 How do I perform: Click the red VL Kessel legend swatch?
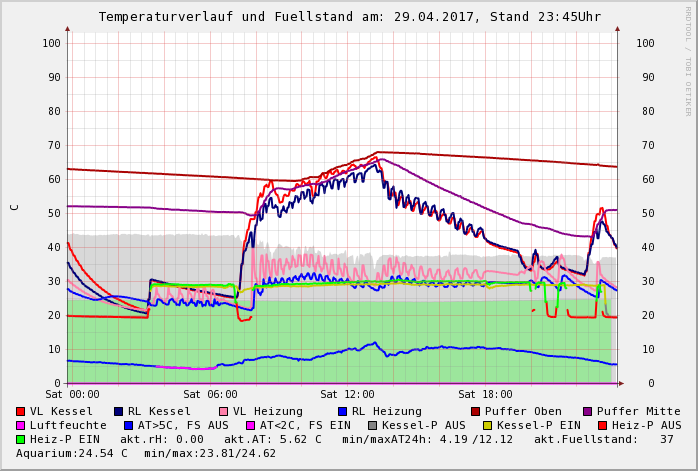click(x=21, y=411)
